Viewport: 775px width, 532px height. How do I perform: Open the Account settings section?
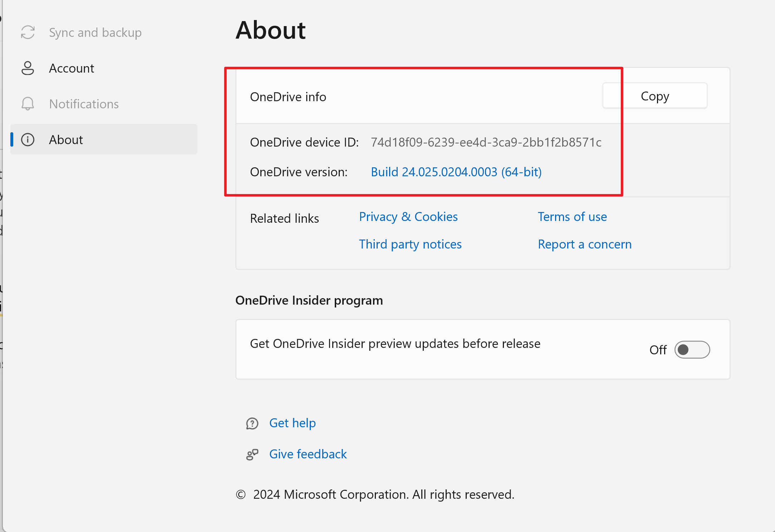coord(104,68)
